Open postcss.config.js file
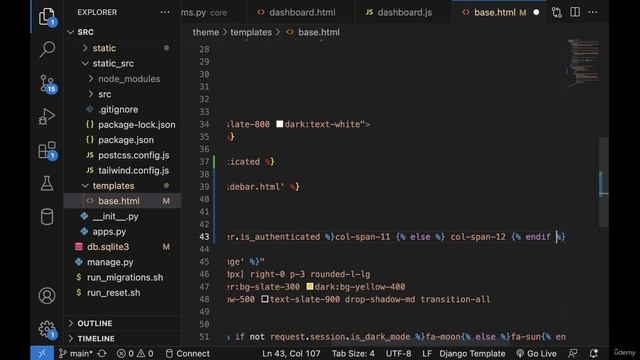 (x=122, y=155)
